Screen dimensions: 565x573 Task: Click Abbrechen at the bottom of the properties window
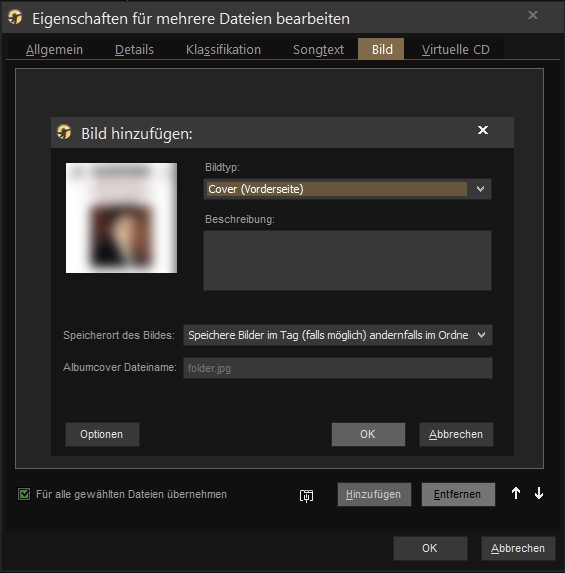click(518, 548)
